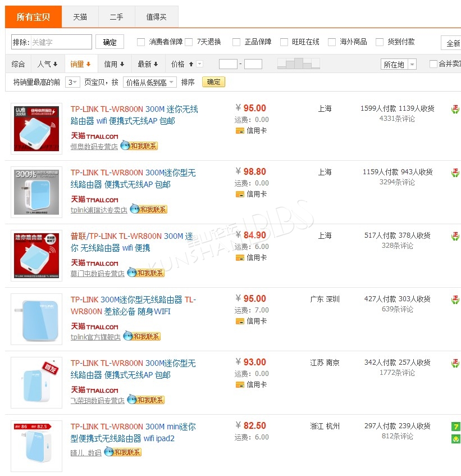Click the maximum price input box

pos(253,64)
